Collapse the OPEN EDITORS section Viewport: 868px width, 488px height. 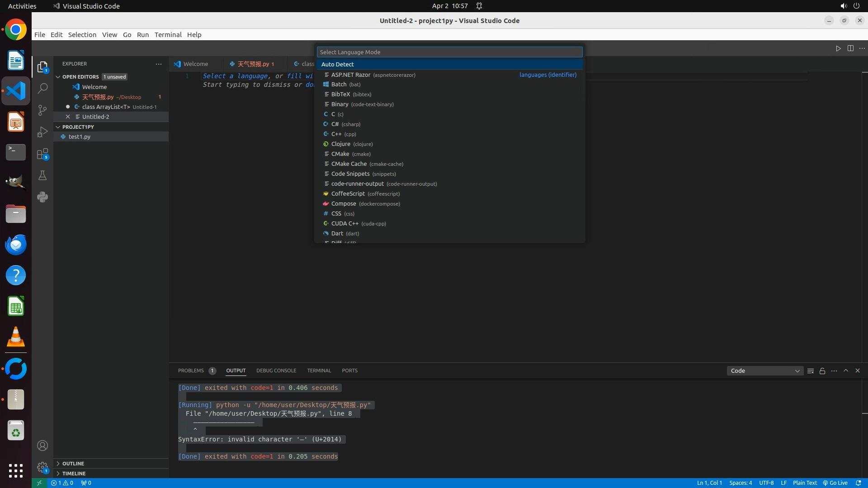58,77
